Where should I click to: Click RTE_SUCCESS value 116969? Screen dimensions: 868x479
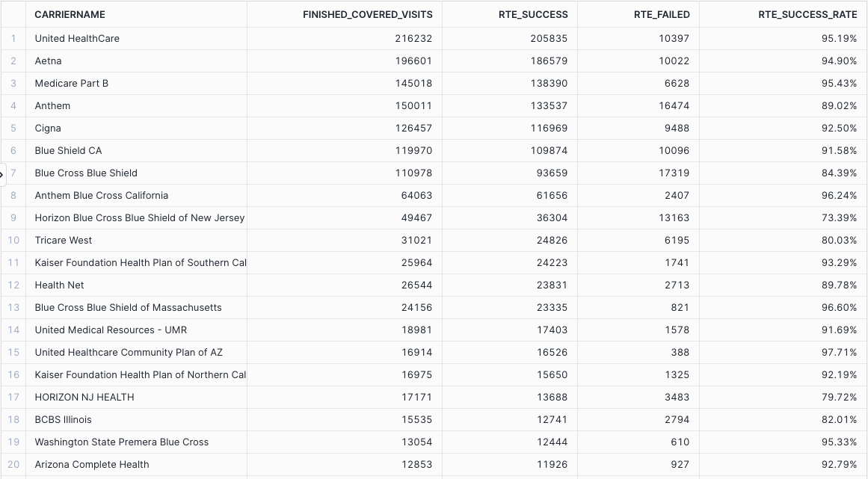point(550,129)
